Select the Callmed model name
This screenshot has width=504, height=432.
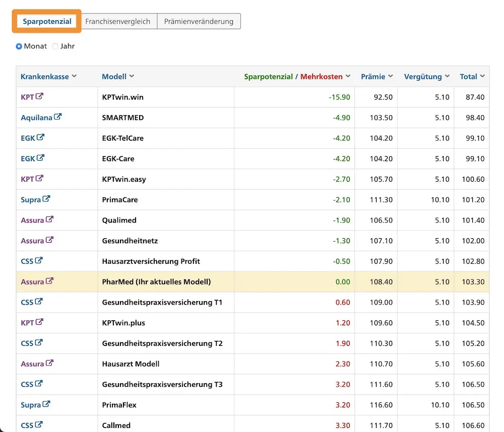tap(116, 425)
